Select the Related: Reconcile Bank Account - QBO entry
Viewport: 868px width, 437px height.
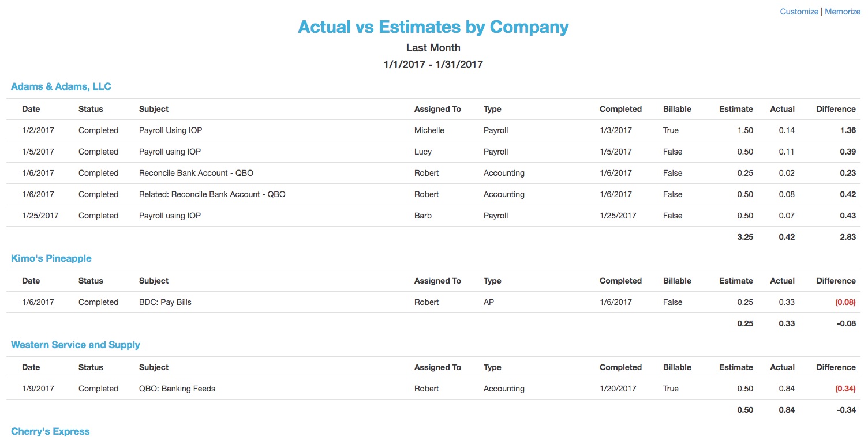(433, 194)
